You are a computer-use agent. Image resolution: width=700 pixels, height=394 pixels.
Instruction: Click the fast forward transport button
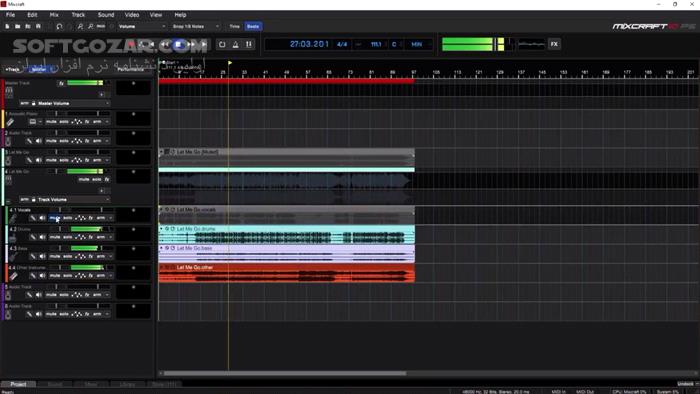pyautogui.click(x=191, y=44)
